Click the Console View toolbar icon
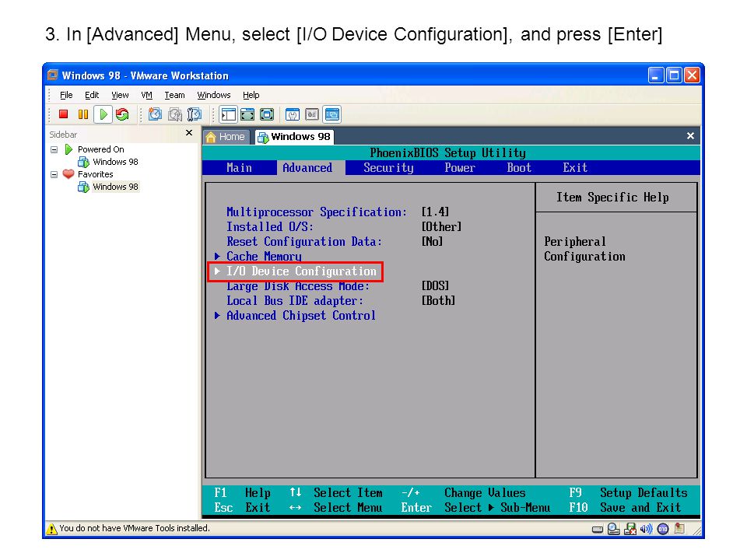The image size is (747, 560). (332, 114)
